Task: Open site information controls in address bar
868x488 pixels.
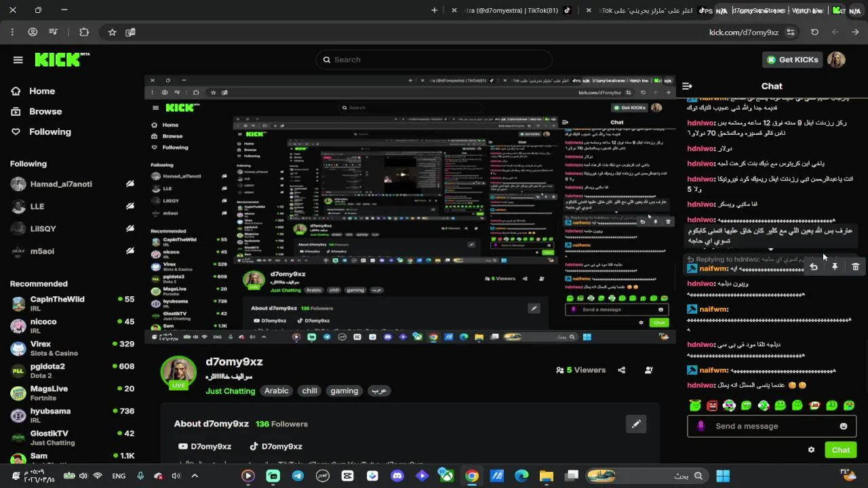Action: click(x=791, y=32)
